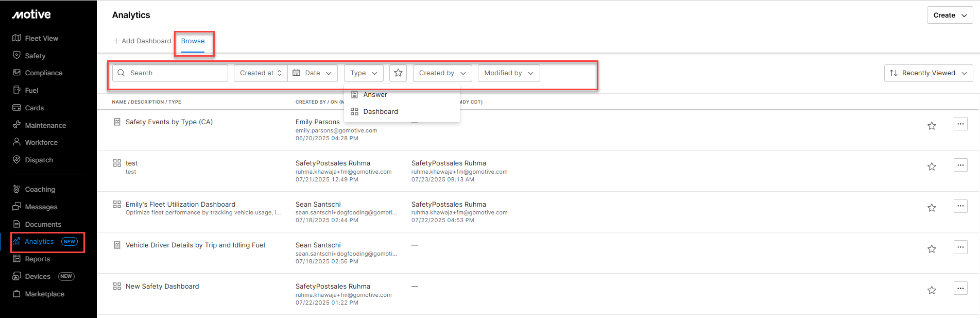This screenshot has height=318, width=980.
Task: Click the Motive logo
Action: point(31,15)
